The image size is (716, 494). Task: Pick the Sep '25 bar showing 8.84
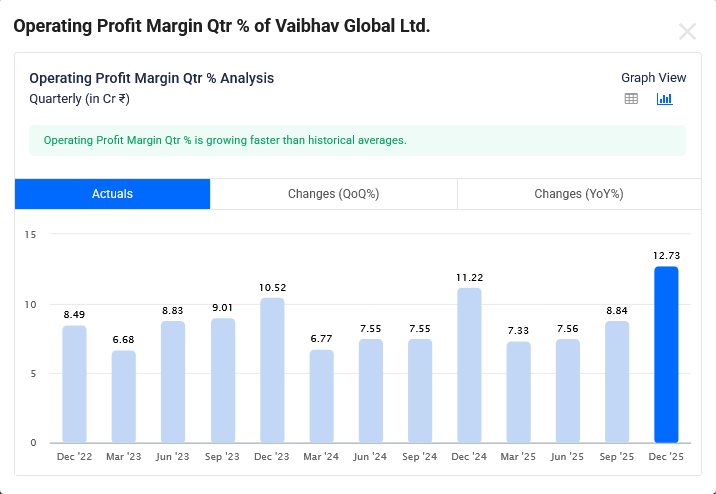click(x=617, y=382)
